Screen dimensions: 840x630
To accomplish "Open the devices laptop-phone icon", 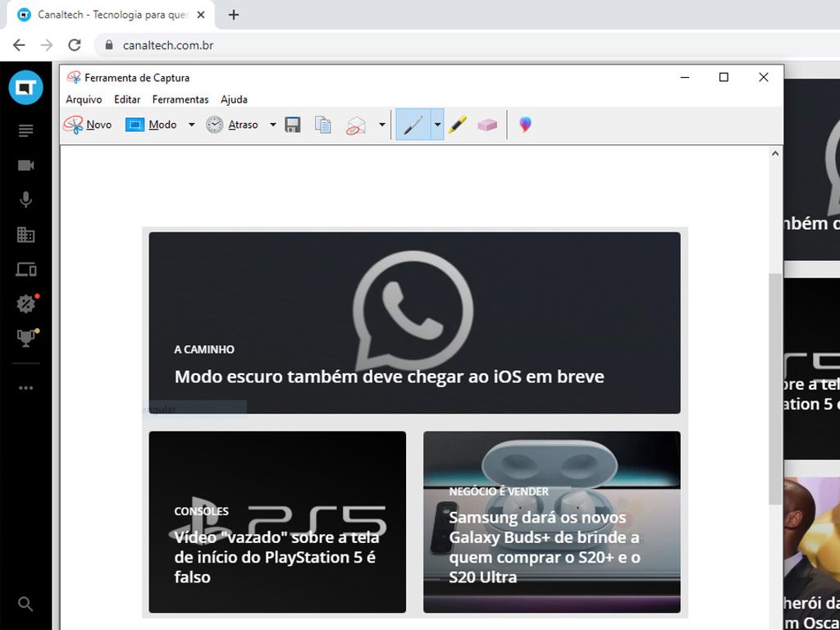I will (x=25, y=269).
